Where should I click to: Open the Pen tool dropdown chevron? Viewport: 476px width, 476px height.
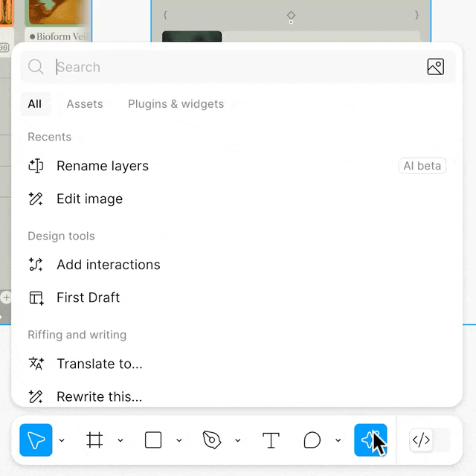click(238, 440)
